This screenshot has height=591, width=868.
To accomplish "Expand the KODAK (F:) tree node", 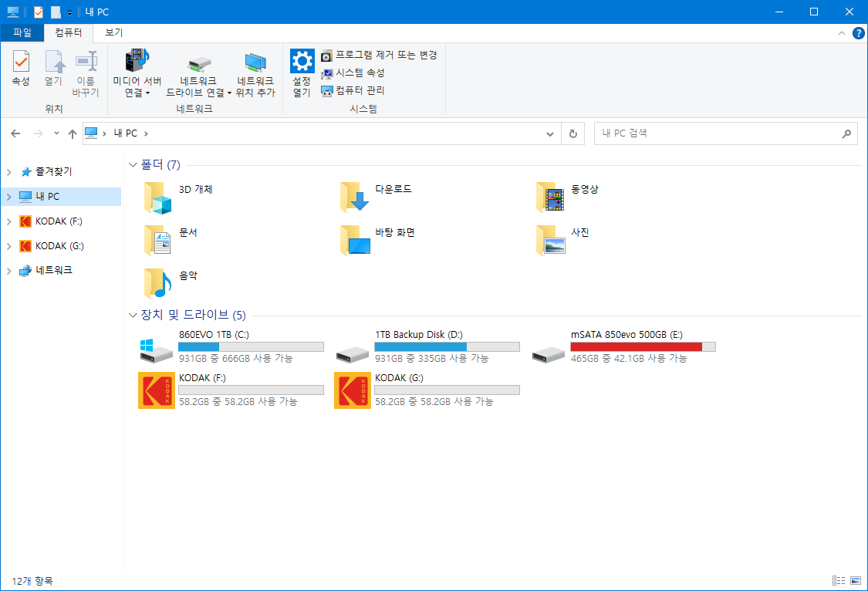I will [8, 221].
